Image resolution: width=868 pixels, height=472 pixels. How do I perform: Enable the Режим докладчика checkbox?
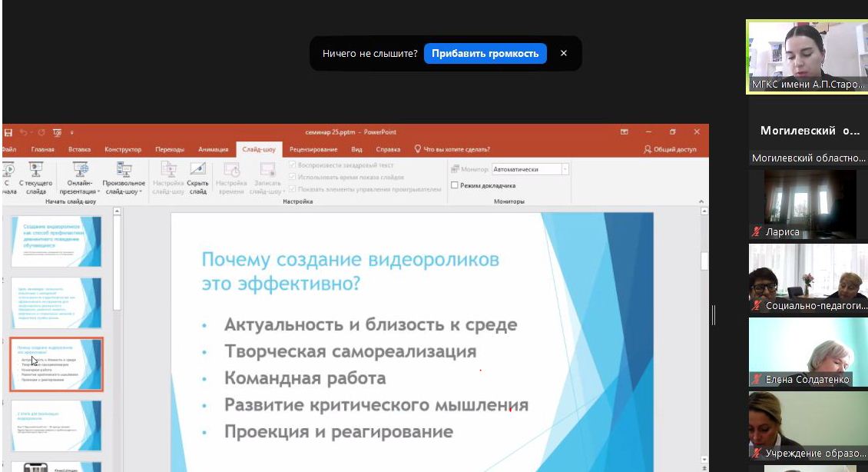tap(453, 186)
